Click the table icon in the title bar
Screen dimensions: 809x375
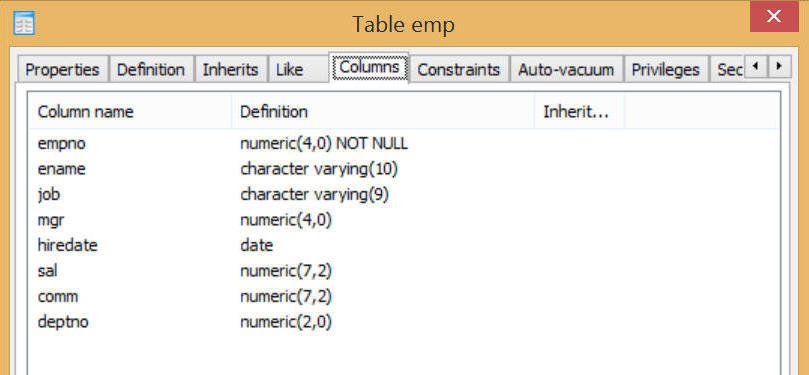tap(24, 24)
